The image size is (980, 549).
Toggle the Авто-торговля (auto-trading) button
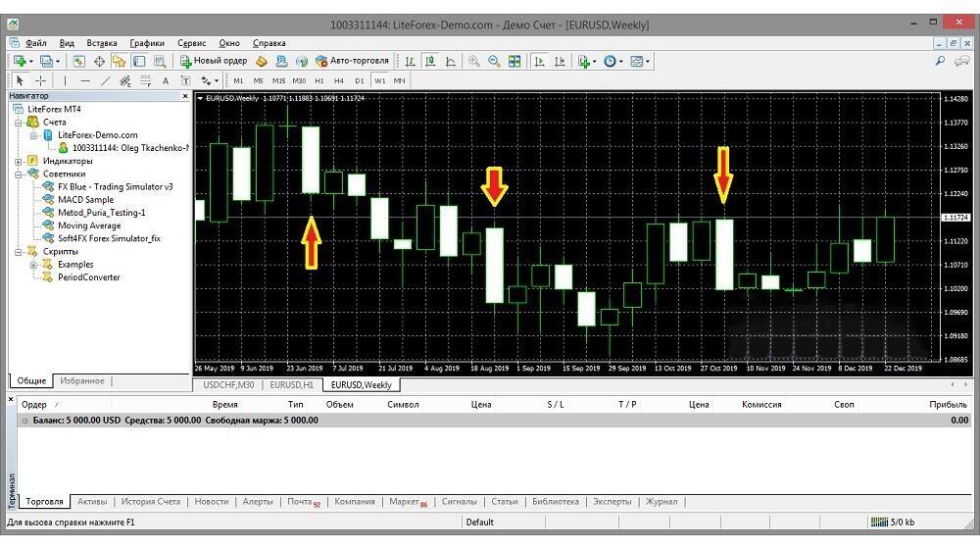[x=351, y=61]
